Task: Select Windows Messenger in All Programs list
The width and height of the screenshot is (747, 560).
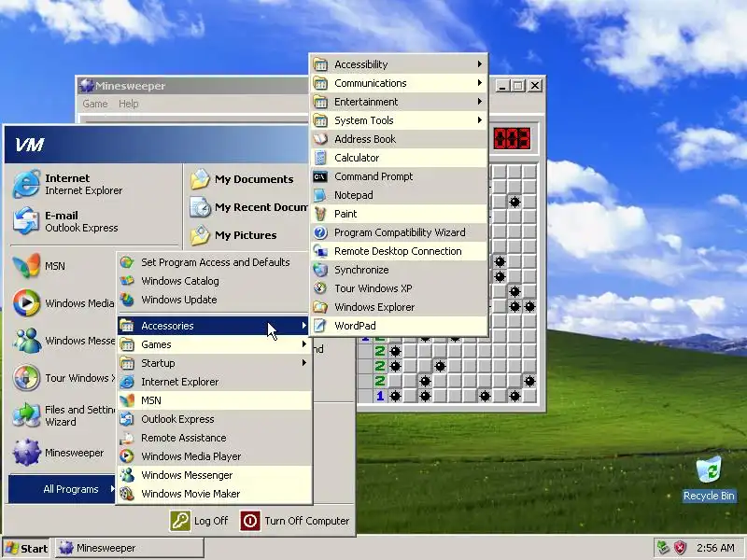Action: 214,475
